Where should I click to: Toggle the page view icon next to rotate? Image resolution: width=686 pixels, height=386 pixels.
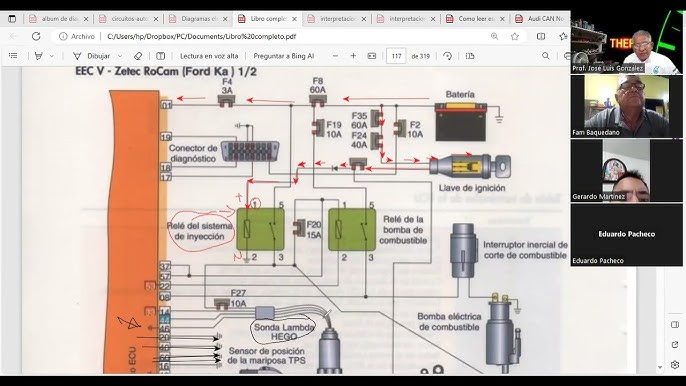pos(470,56)
